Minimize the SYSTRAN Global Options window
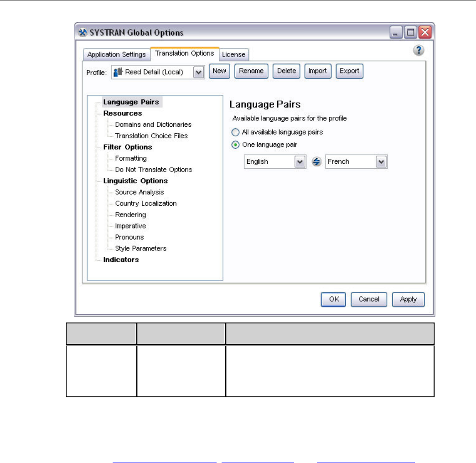This screenshot has width=476, height=463. (x=396, y=32)
